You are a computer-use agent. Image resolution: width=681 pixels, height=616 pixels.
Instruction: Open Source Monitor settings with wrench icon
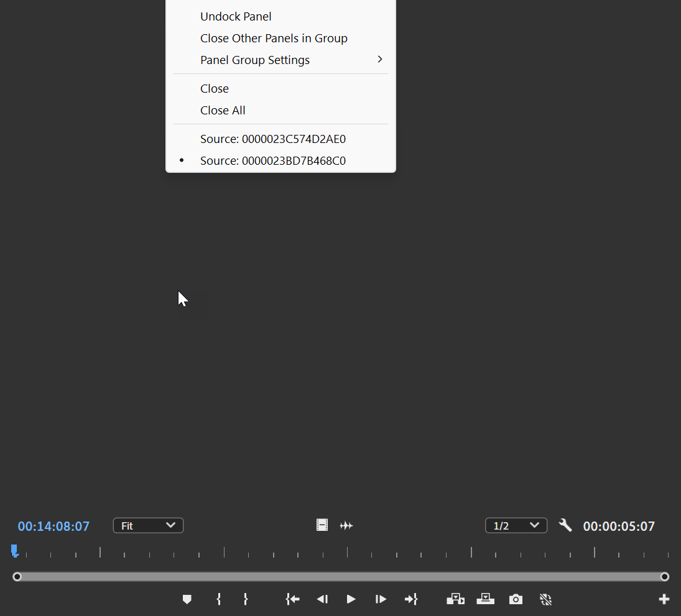(566, 525)
